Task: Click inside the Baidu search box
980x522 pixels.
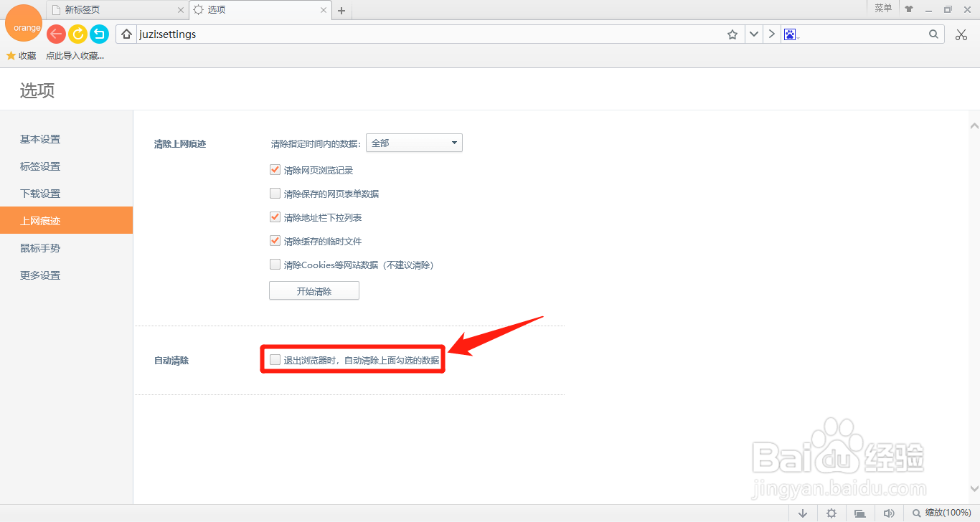Action: click(x=861, y=34)
